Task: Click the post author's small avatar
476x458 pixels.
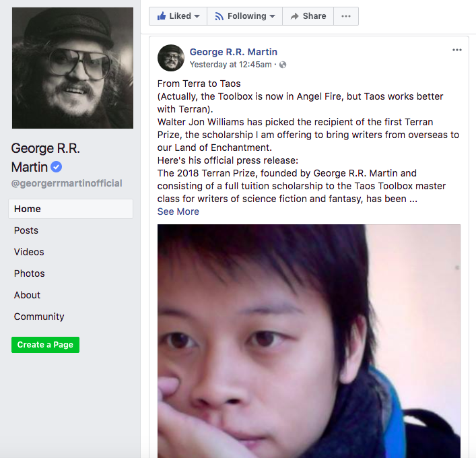Action: point(171,58)
